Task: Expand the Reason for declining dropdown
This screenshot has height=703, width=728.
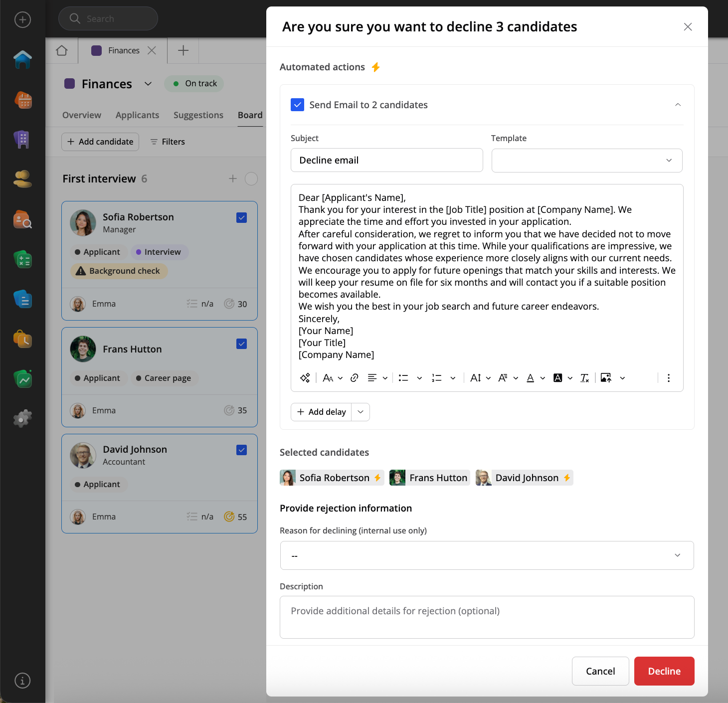Action: coord(487,555)
